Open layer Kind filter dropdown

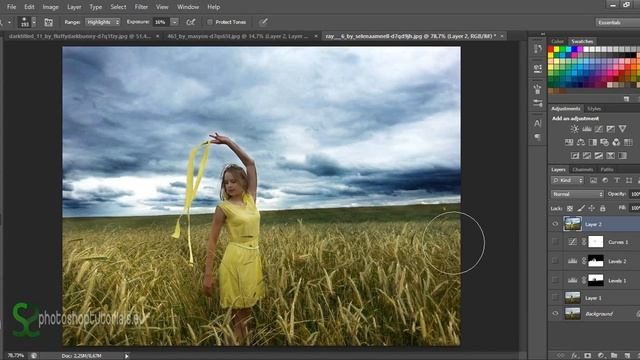pyautogui.click(x=568, y=180)
